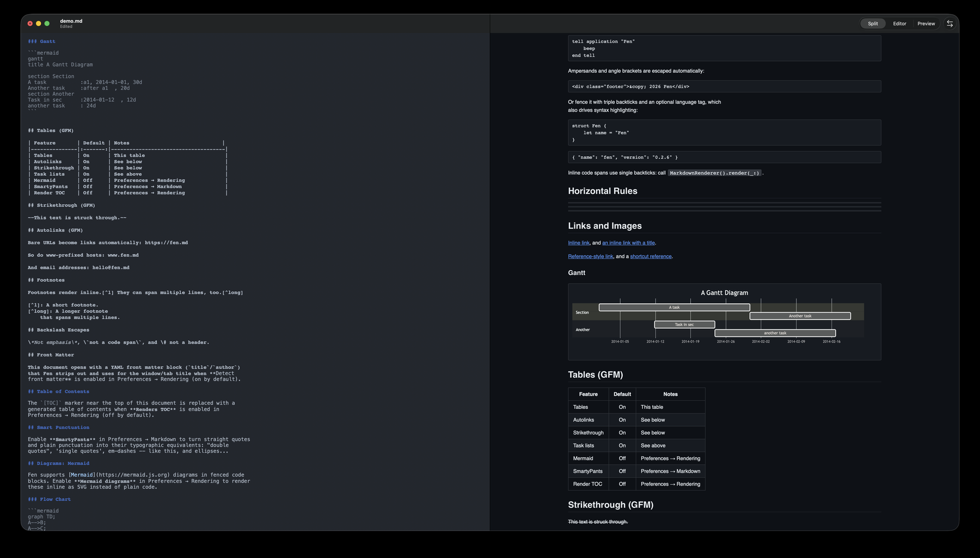Viewport: 980px width, 558px height.
Task: Follow the "shortcut reference" link
Action: pos(651,256)
